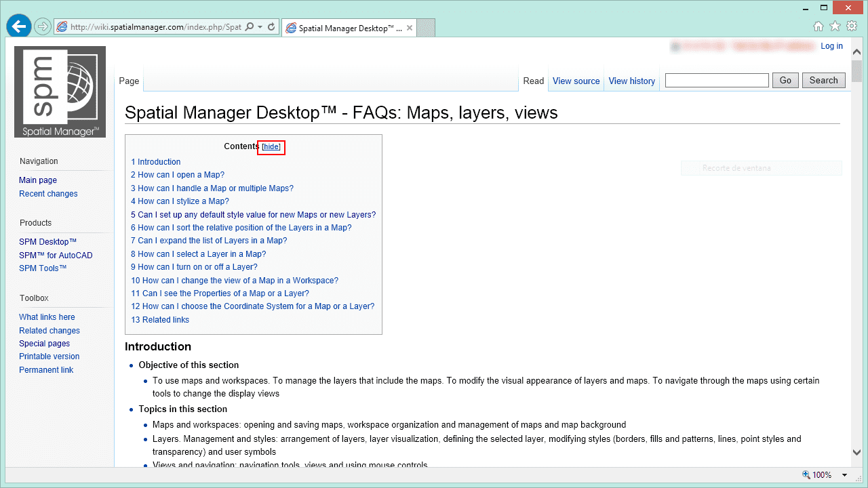Open the browser Home icon
This screenshot has width=868, height=488.
coord(818,26)
